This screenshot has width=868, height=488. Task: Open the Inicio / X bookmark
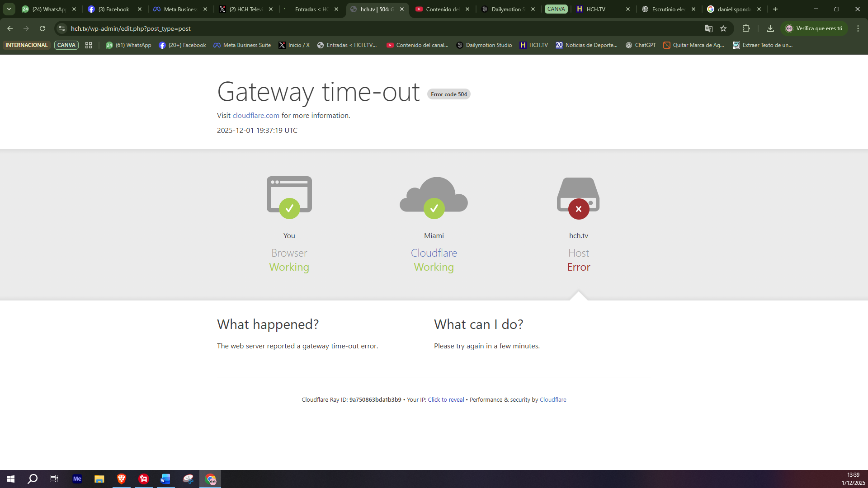click(x=294, y=45)
